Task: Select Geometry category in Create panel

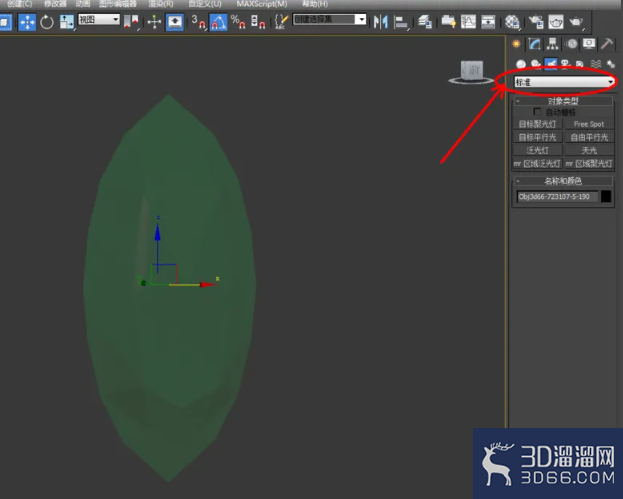Action: [521, 64]
